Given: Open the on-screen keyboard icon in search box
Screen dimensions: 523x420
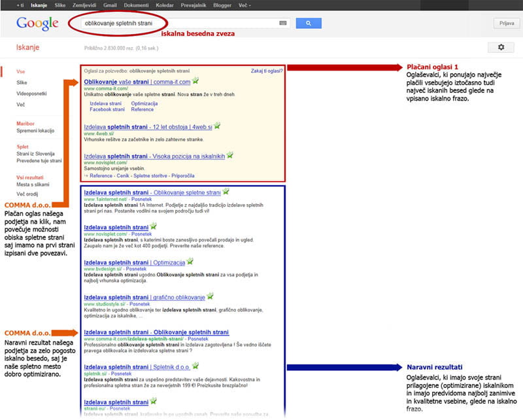Looking at the screenshot, I should (283, 23).
